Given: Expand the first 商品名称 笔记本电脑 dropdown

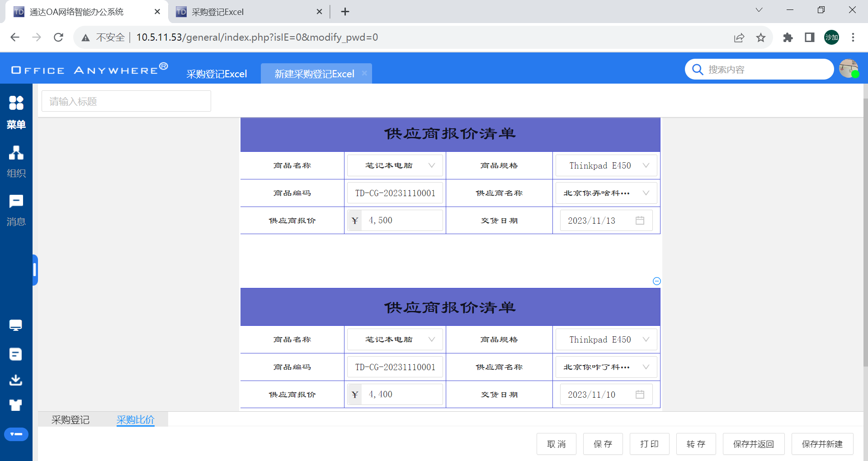Looking at the screenshot, I should tap(431, 165).
